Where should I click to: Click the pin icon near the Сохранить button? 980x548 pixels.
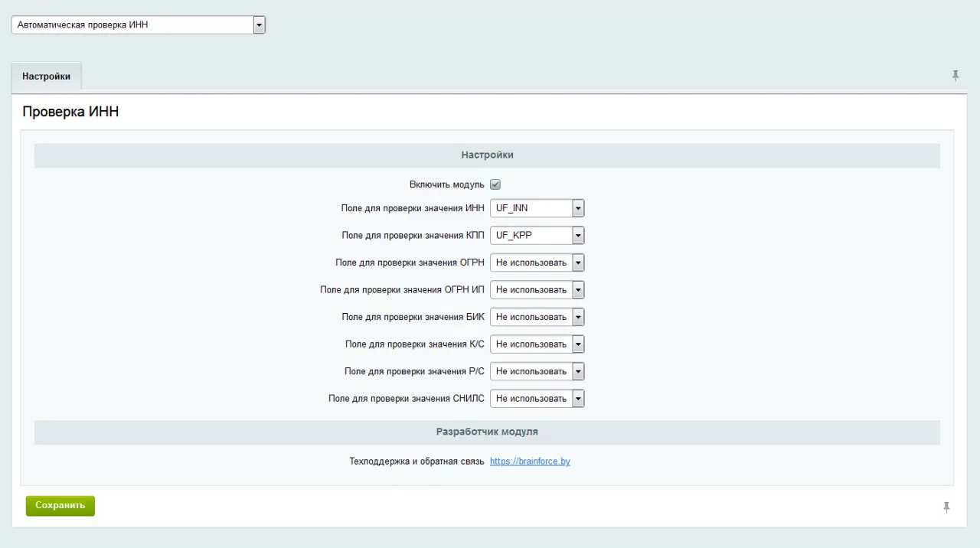(x=946, y=507)
